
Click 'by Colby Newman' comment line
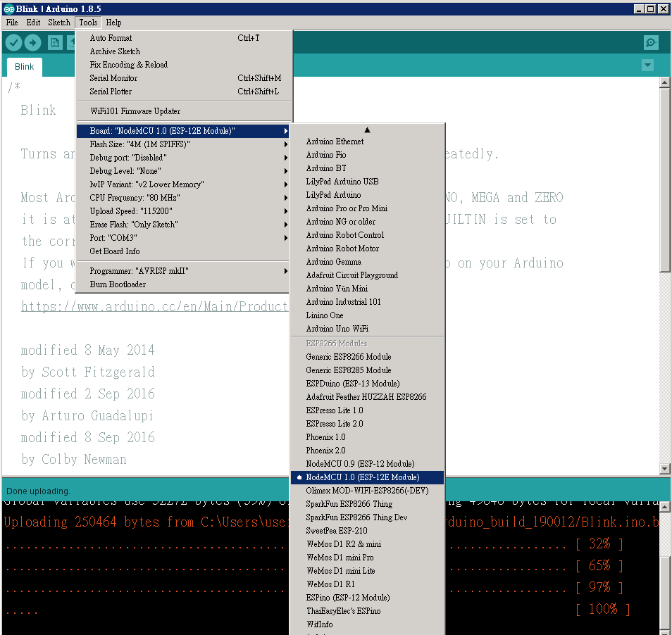tap(74, 460)
